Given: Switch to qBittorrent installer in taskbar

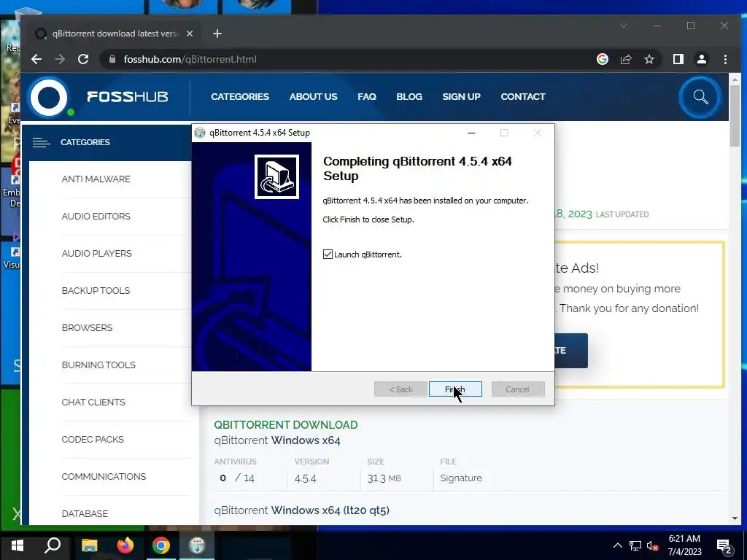Looking at the screenshot, I should (x=197, y=545).
